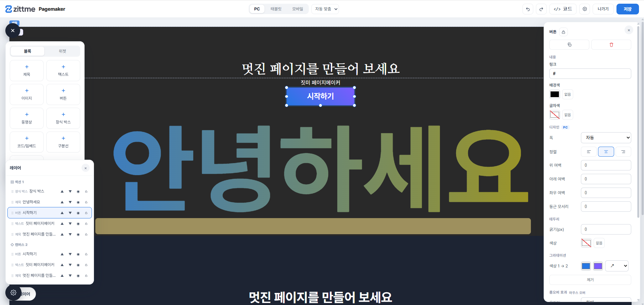Open the 폭 자동 width dropdown
The image size is (644, 305).
606,138
